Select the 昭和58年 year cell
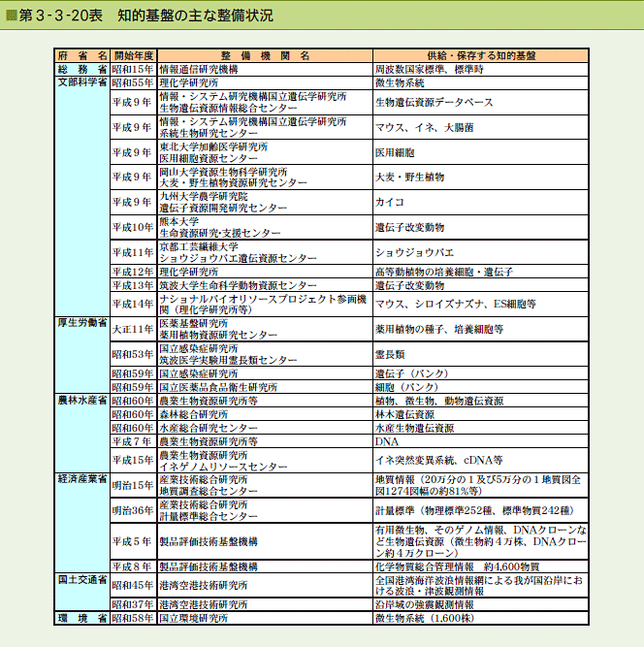Image resolution: width=644 pixels, height=647 pixels. [134, 618]
